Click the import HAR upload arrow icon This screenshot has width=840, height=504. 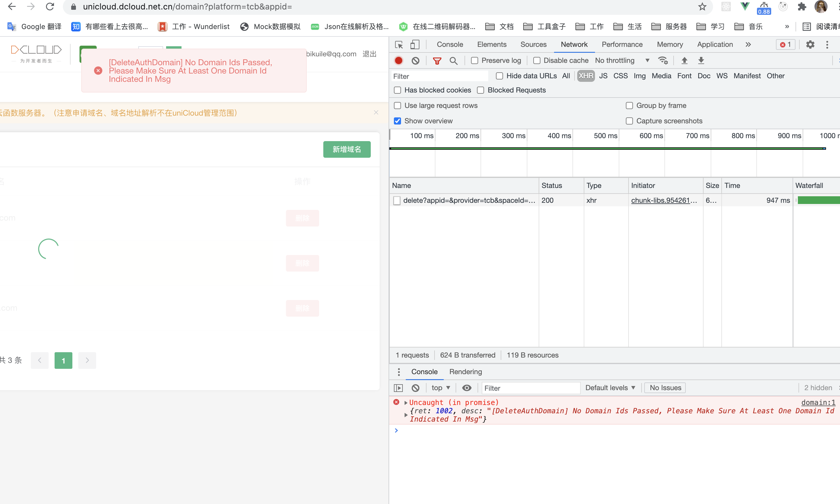coord(685,60)
